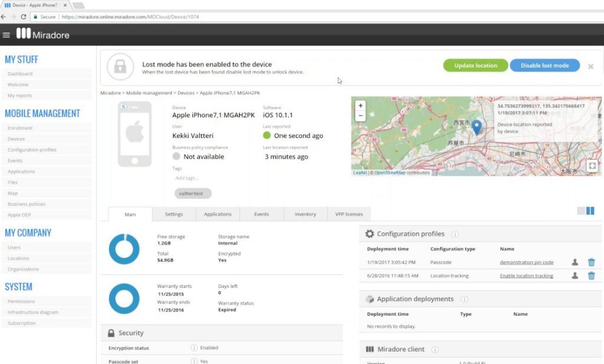Open Apple DEP in sidebar
The height and width of the screenshot is (364, 604).
(x=47, y=215)
